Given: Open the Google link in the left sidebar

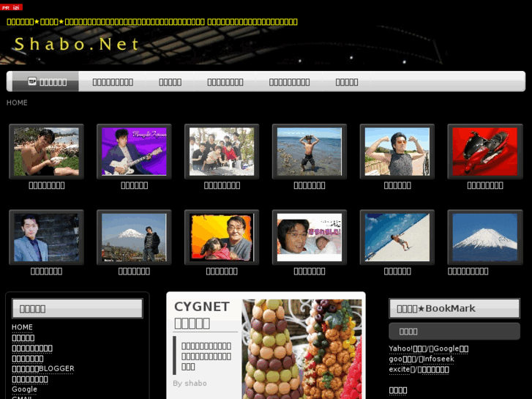Looking at the screenshot, I should [x=24, y=389].
